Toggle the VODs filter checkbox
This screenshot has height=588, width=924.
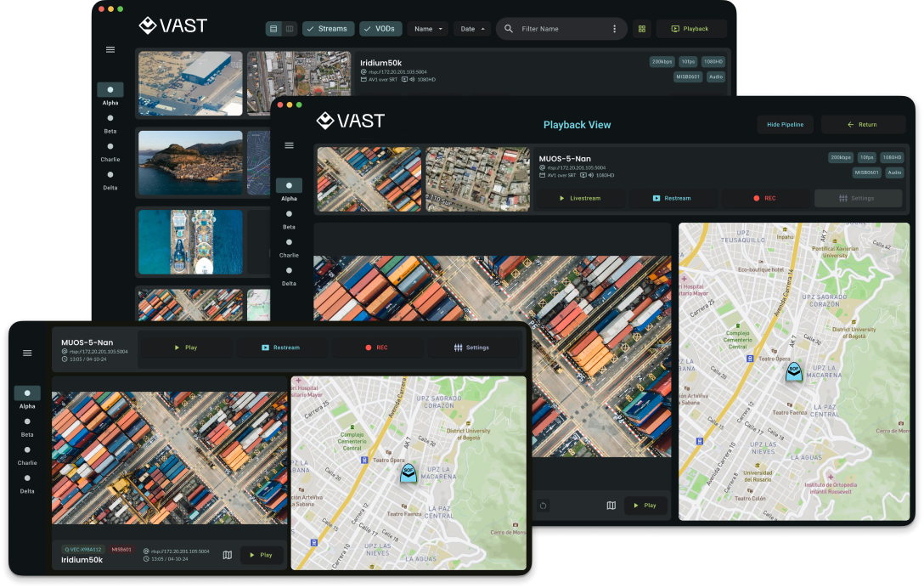(380, 29)
